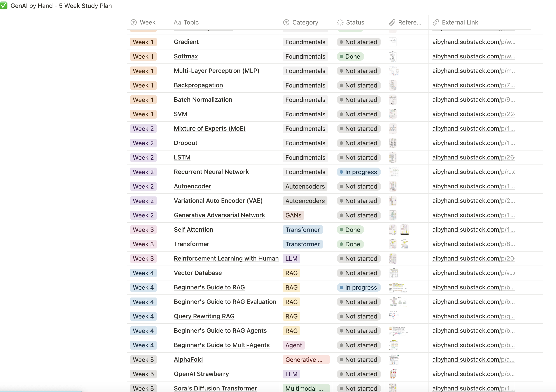This screenshot has width=556, height=392.
Task: Open the first reference thumbnail of Self Attention
Action: [x=393, y=229]
